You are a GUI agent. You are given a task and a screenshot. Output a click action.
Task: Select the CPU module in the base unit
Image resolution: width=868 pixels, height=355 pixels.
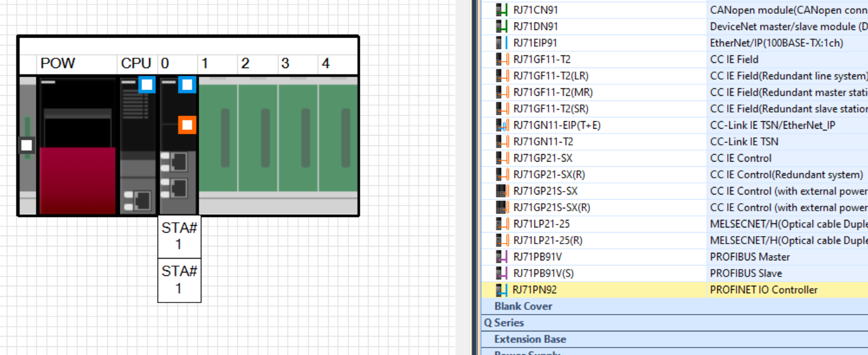[137, 146]
